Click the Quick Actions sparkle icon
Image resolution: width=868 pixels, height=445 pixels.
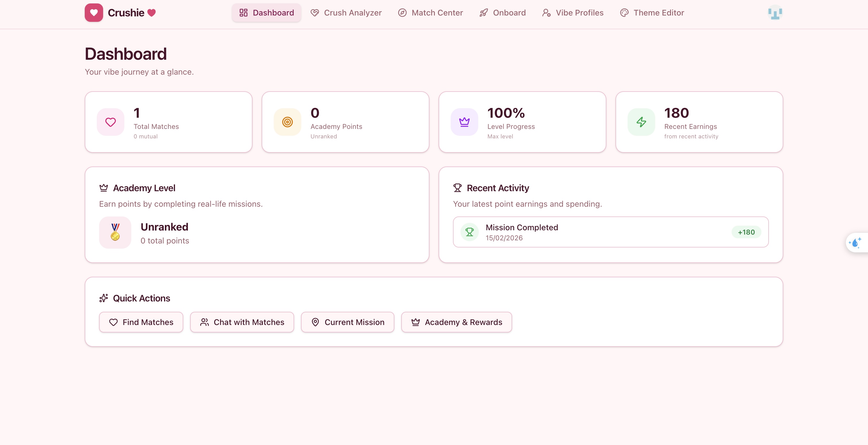pyautogui.click(x=103, y=298)
